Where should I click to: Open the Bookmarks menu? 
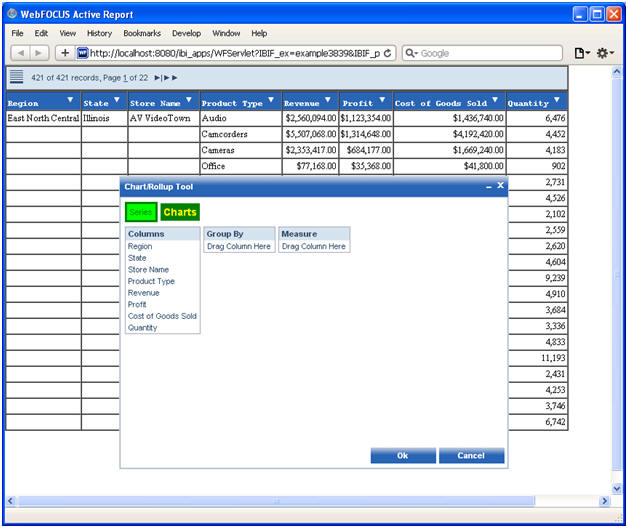142,33
